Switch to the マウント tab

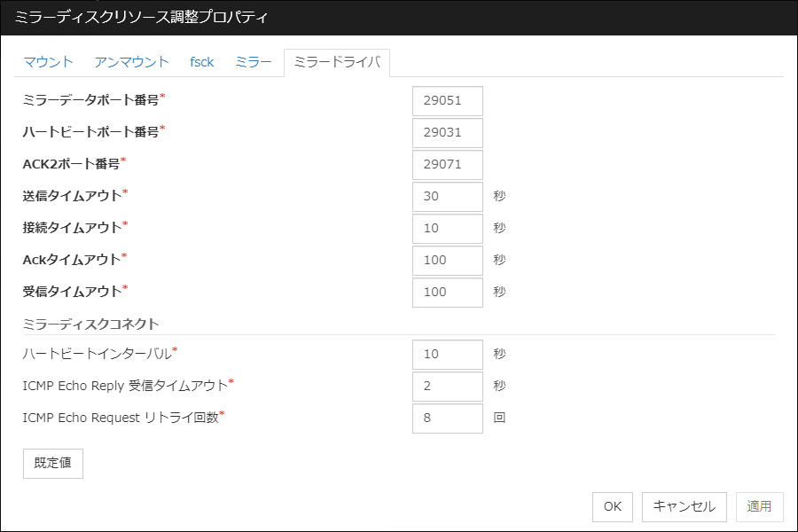[x=48, y=62]
